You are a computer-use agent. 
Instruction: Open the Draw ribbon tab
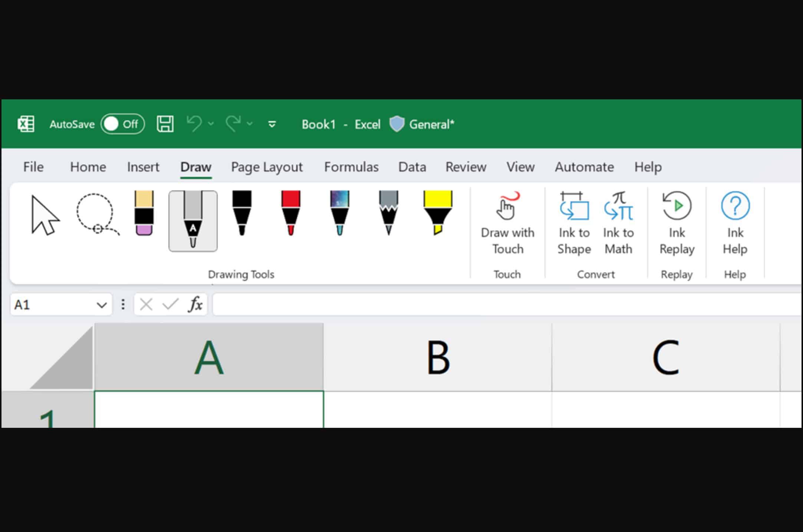coord(195,167)
